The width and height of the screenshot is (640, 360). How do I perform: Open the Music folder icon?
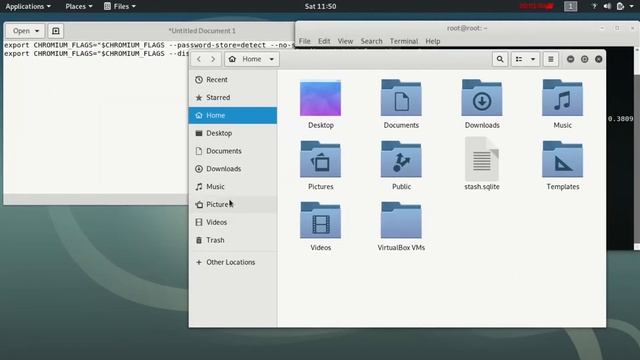pos(562,98)
